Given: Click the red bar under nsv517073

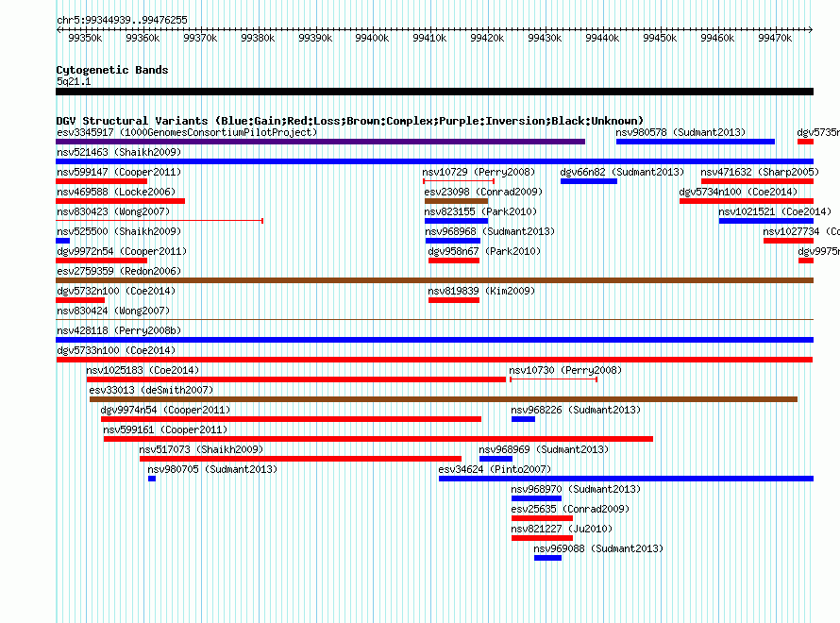Looking at the screenshot, I should 300,459.
